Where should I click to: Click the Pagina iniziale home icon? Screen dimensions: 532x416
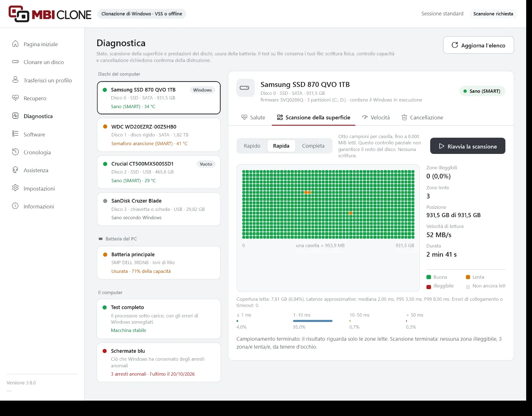click(x=15, y=44)
